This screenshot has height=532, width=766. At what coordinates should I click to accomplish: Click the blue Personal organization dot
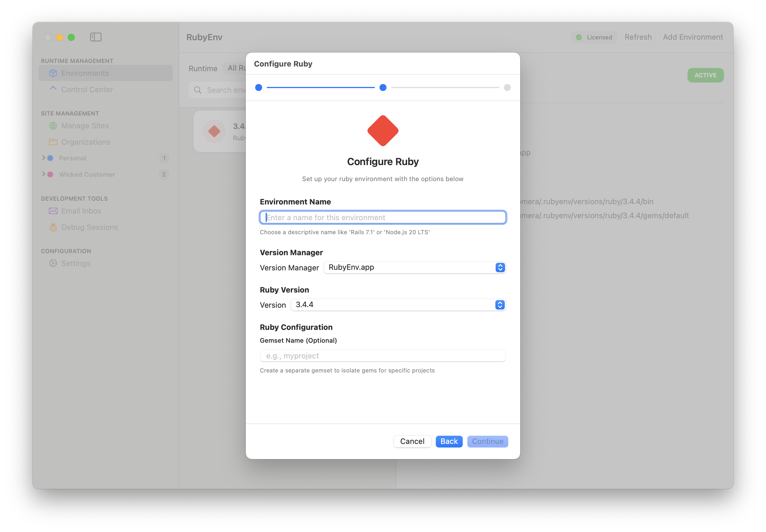(51, 158)
